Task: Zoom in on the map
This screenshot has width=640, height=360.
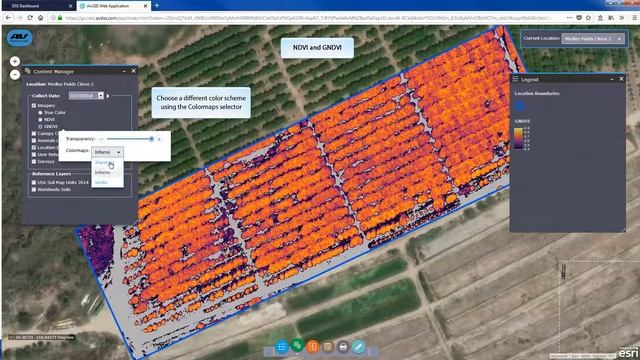Action: 15,61
